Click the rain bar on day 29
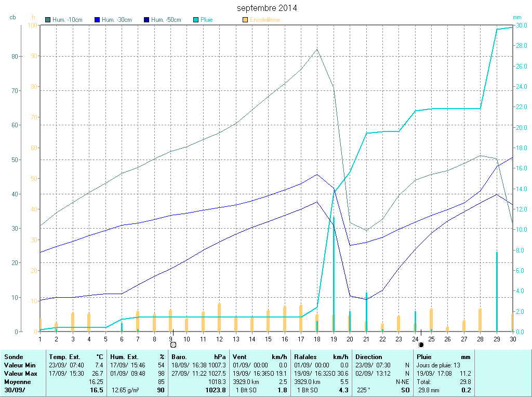The height and width of the screenshot is (397, 532). (x=497, y=291)
